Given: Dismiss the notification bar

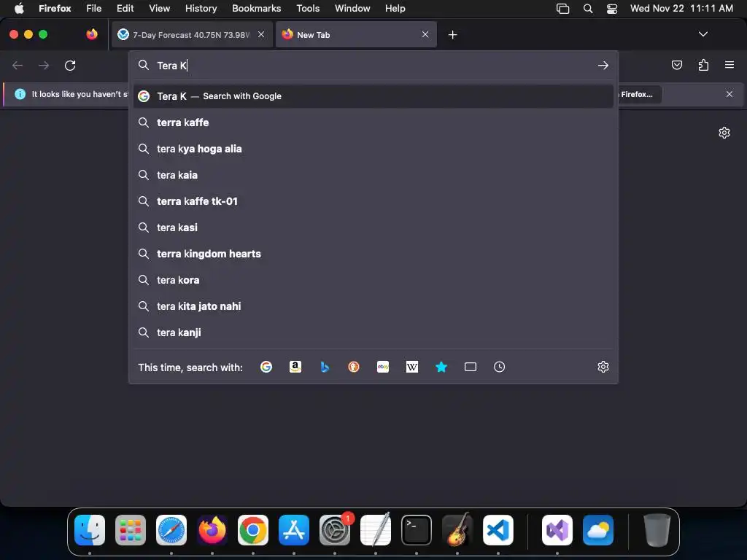Looking at the screenshot, I should 729,94.
